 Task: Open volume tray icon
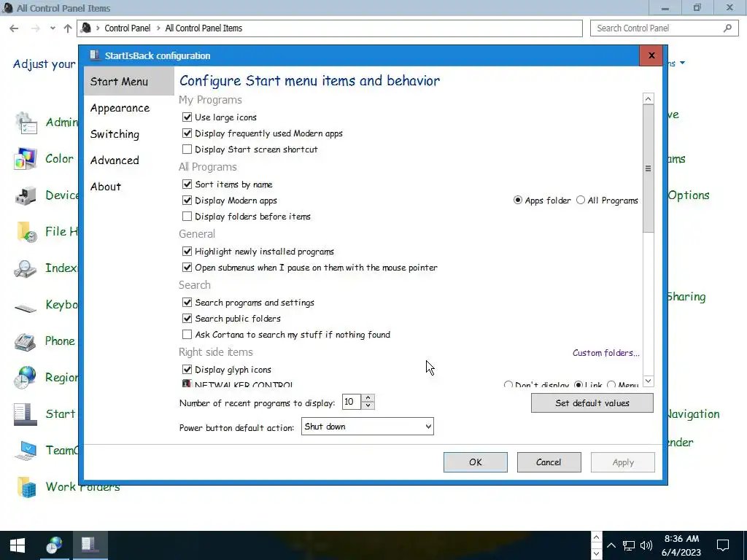click(x=646, y=545)
